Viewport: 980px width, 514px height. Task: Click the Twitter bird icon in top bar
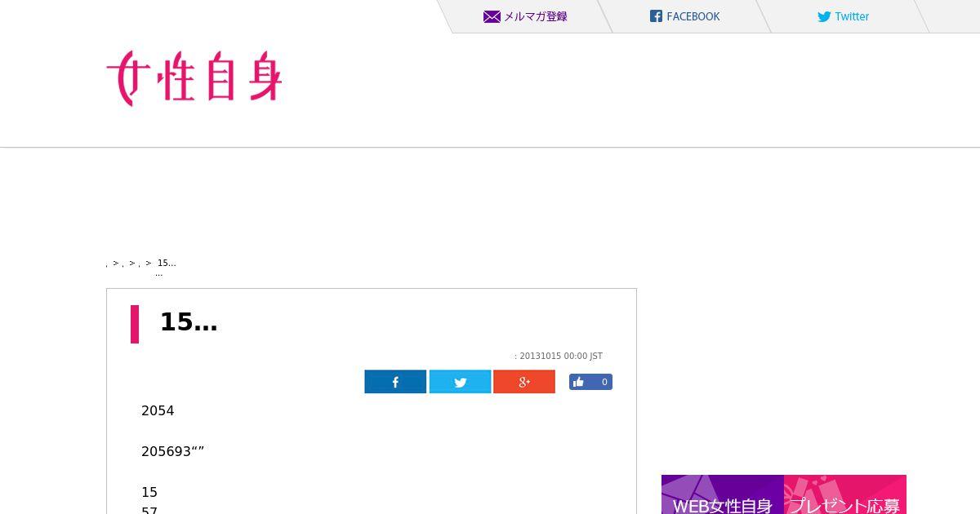824,16
